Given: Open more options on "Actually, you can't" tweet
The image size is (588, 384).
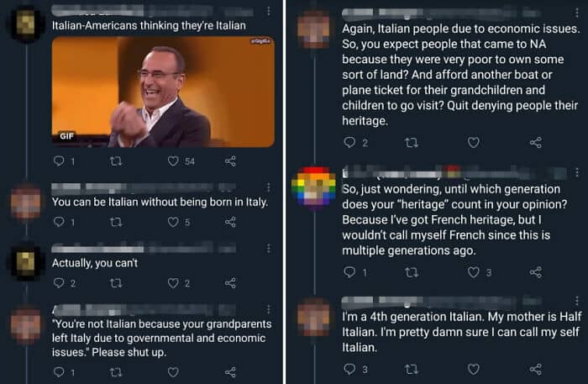Looking at the screenshot, I should click(x=269, y=247).
